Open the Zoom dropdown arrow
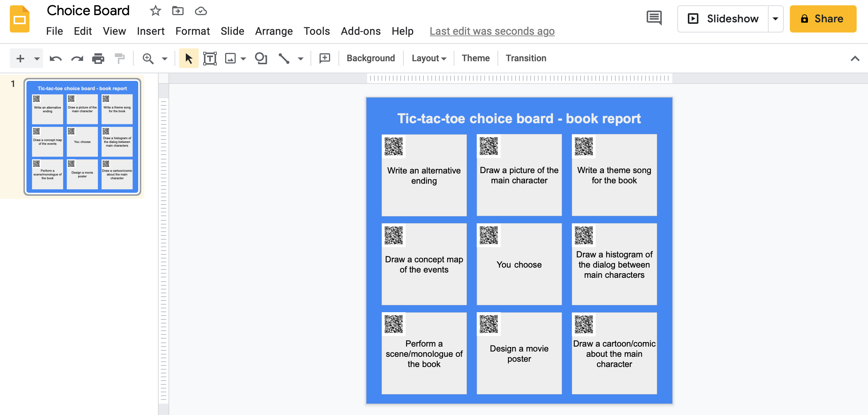This screenshot has width=868, height=415. coord(164,58)
